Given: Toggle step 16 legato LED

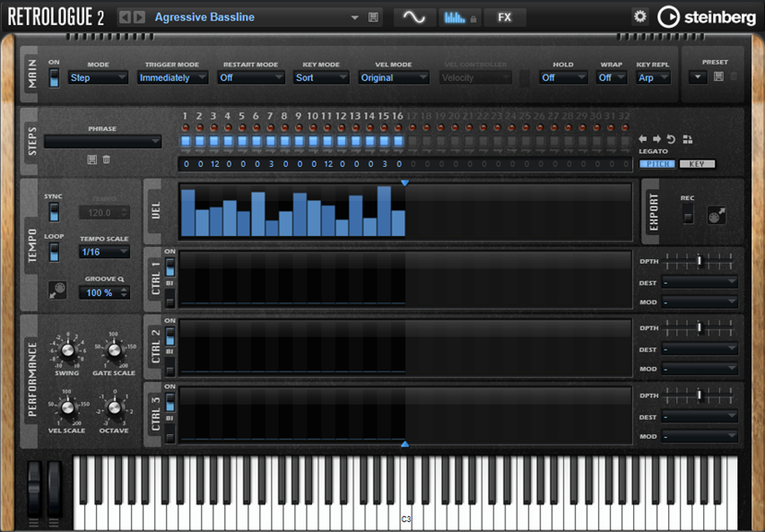Looking at the screenshot, I should click(x=398, y=128).
